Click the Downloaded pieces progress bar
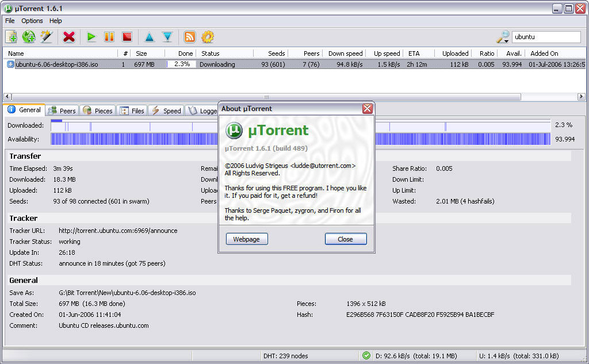 point(300,125)
